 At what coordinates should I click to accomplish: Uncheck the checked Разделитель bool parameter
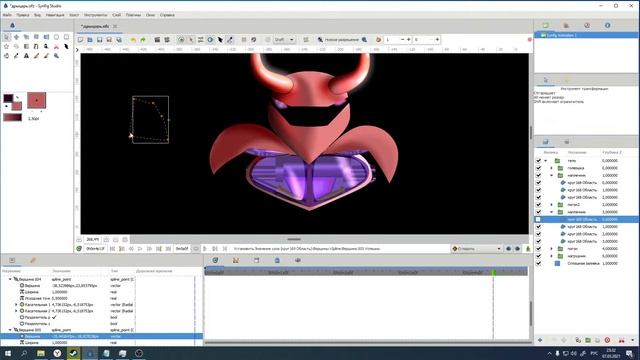pos(54,317)
